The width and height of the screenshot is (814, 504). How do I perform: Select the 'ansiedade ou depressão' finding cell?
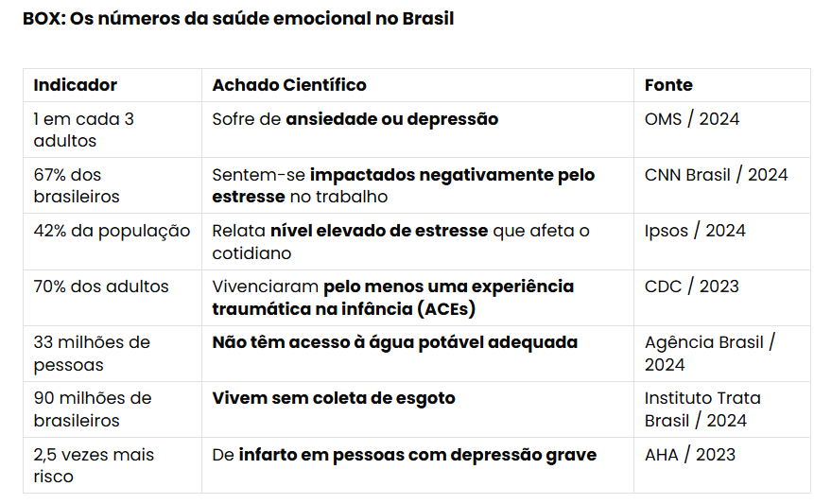click(x=355, y=119)
